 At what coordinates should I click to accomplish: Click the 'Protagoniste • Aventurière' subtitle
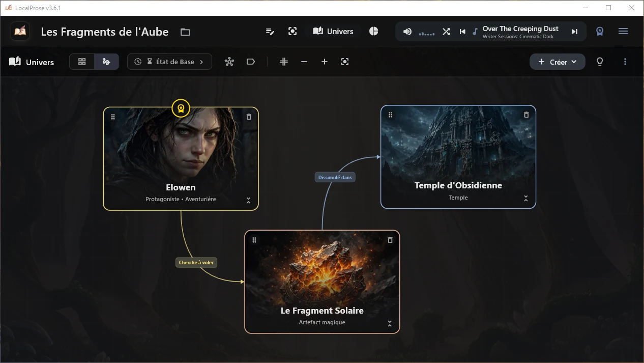181,199
